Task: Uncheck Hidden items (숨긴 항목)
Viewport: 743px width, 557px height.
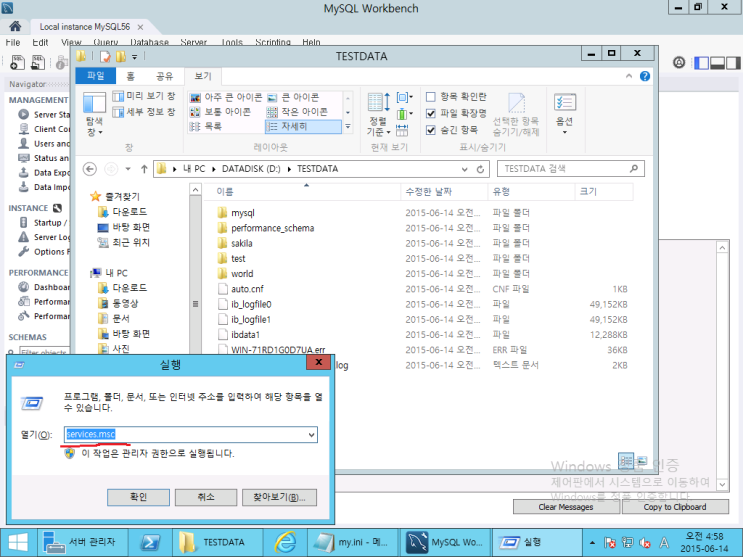Action: pos(431,129)
